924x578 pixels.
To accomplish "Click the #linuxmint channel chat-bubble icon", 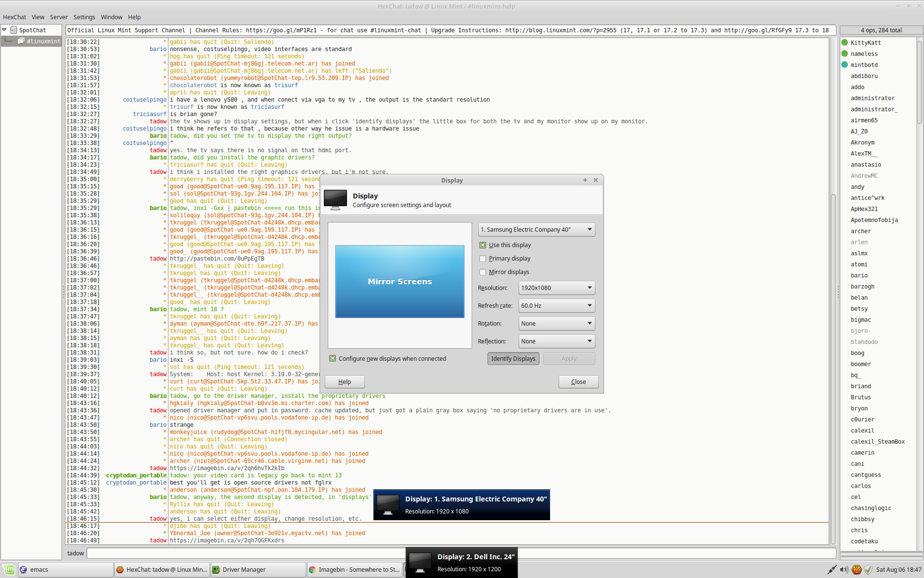I will coord(21,41).
